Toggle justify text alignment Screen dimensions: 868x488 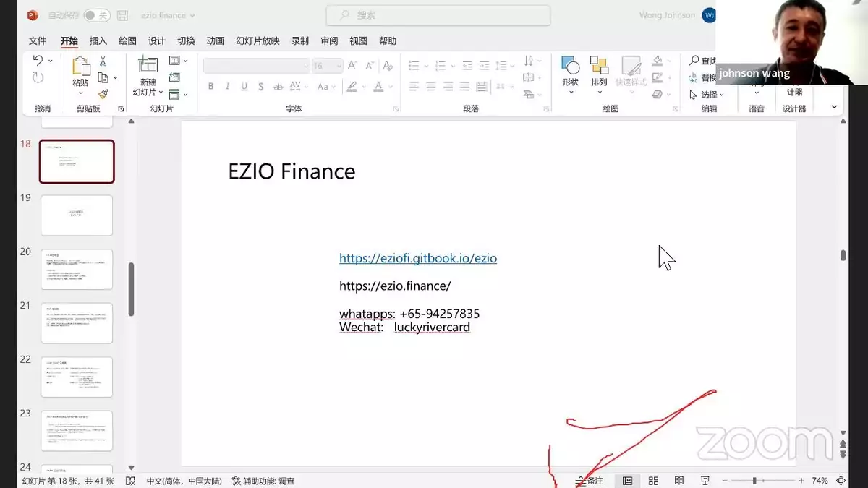coord(464,87)
